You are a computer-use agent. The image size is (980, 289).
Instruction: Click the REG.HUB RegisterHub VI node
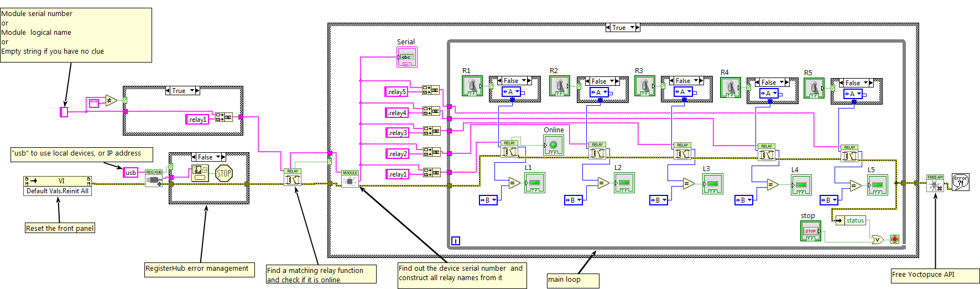click(154, 178)
